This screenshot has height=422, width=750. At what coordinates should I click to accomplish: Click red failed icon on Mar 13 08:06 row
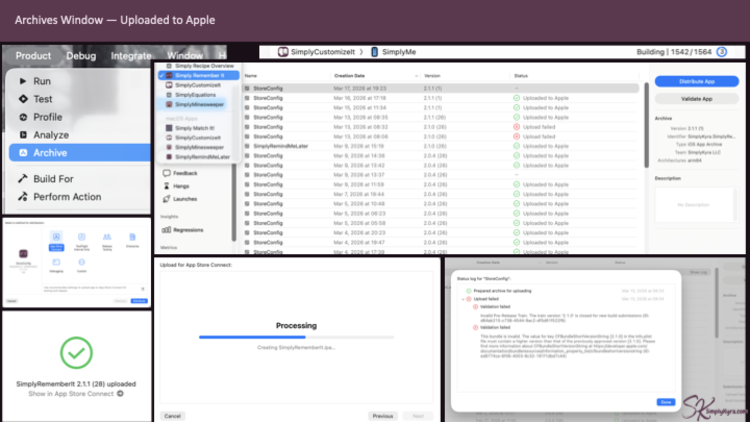tap(517, 136)
